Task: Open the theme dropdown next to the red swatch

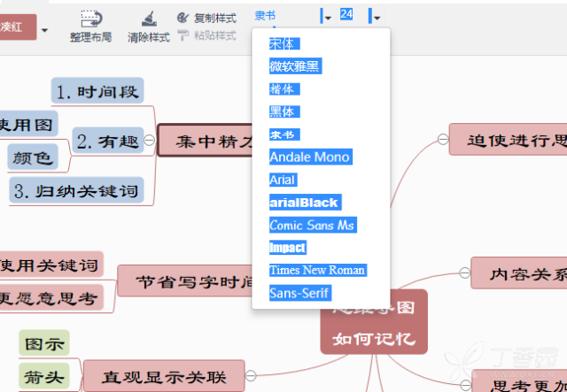Action: tap(44, 30)
